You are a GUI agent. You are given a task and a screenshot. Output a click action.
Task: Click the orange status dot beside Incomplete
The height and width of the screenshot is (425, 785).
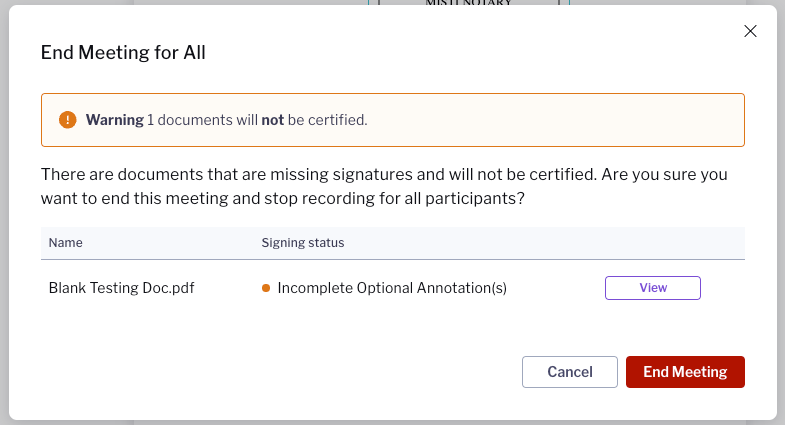266,288
